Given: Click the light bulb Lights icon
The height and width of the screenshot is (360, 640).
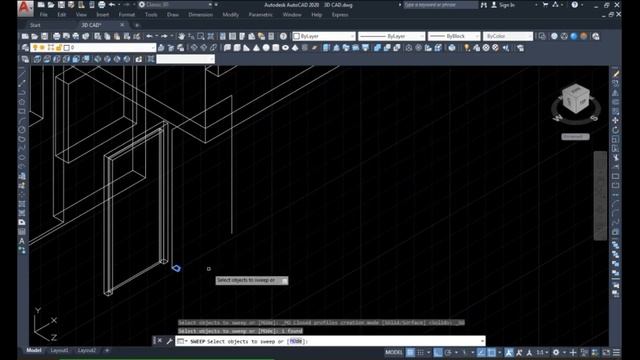Looking at the screenshot, I should point(467,48).
